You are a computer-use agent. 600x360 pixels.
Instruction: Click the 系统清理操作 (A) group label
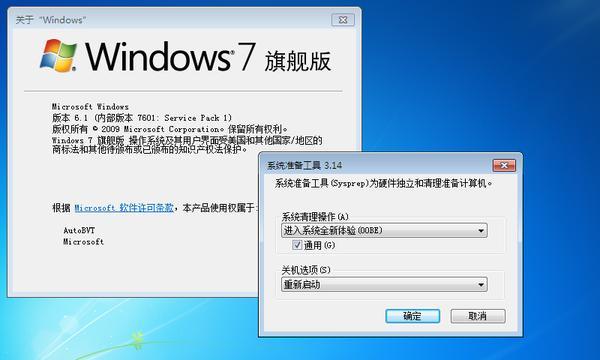[315, 217]
